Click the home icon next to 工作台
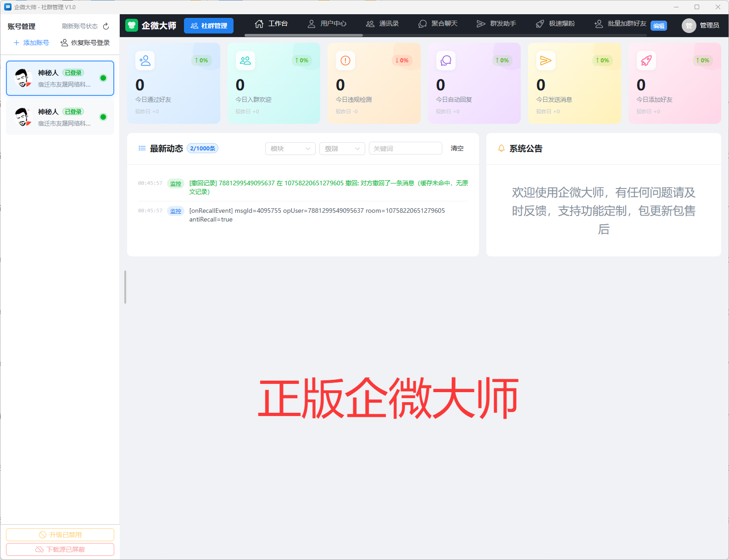729x560 pixels. (259, 23)
